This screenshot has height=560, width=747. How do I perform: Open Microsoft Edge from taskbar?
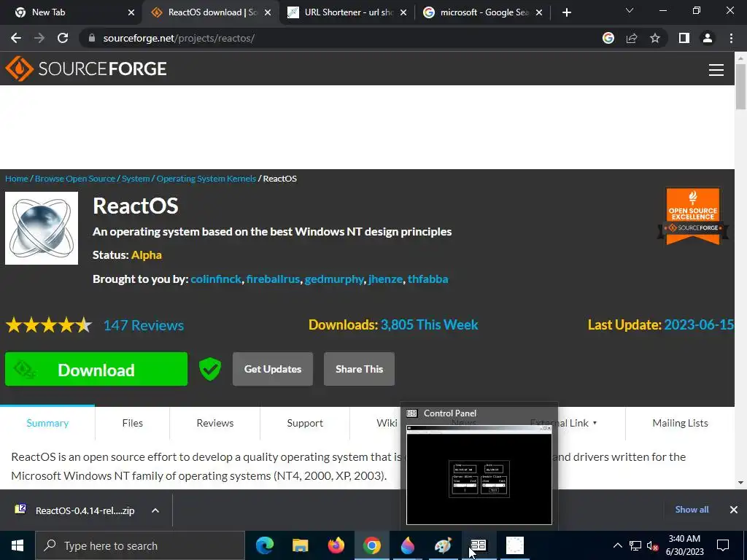click(265, 545)
